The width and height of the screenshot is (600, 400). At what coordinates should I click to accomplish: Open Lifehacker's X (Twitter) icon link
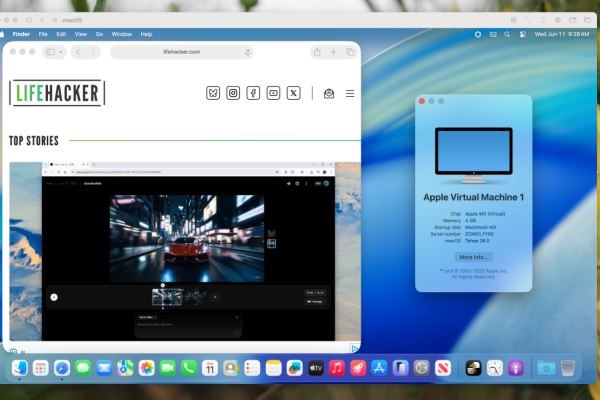[x=293, y=93]
